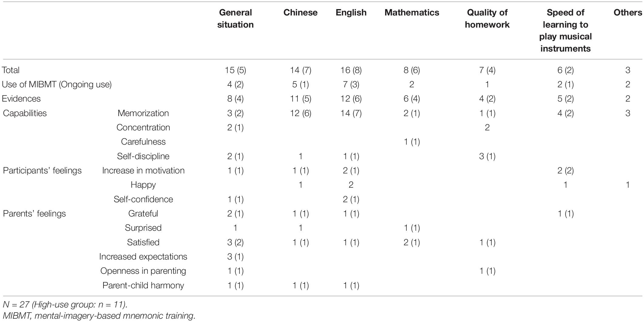
Task: Click the Participants' feelings category label
Action: click(x=42, y=170)
